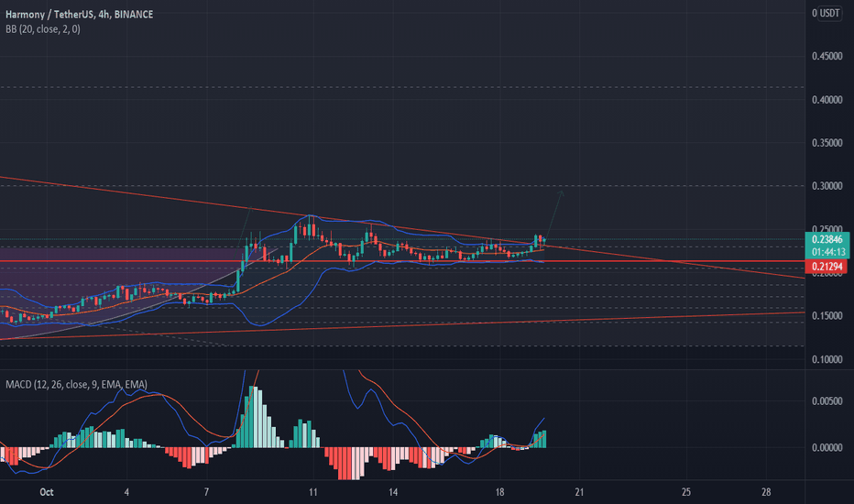
Task: Click the date label 4 on time axis
Action: tap(126, 492)
